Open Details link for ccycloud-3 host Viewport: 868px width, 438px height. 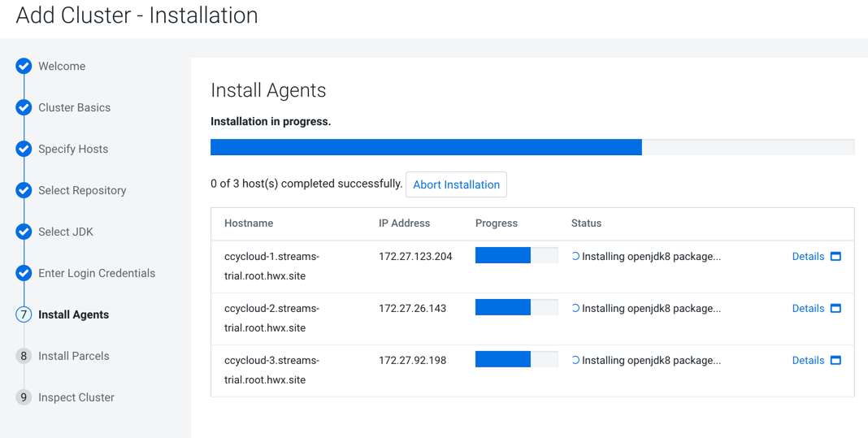(808, 360)
